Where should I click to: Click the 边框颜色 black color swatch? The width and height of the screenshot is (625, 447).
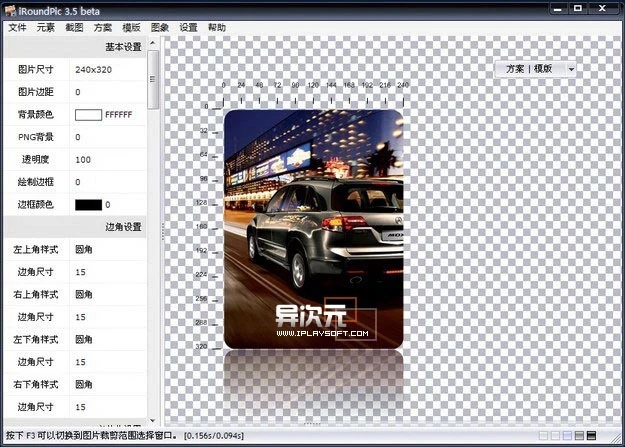pyautogui.click(x=88, y=205)
